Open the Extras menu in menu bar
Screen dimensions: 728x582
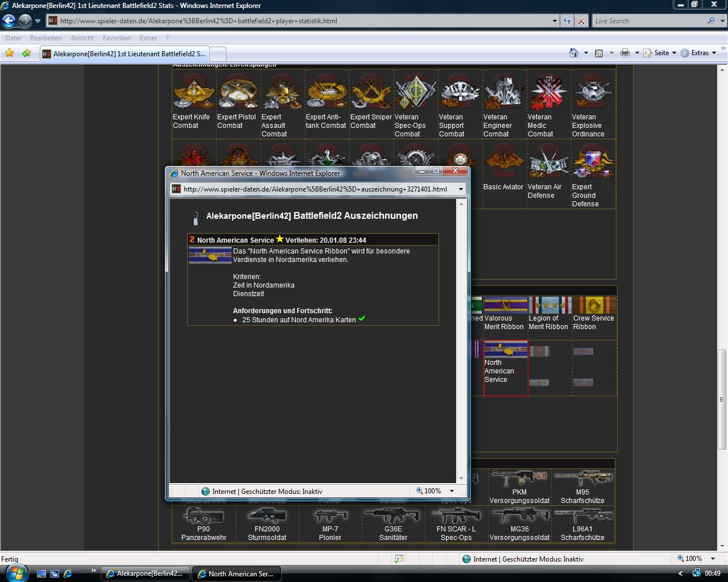pyautogui.click(x=148, y=38)
